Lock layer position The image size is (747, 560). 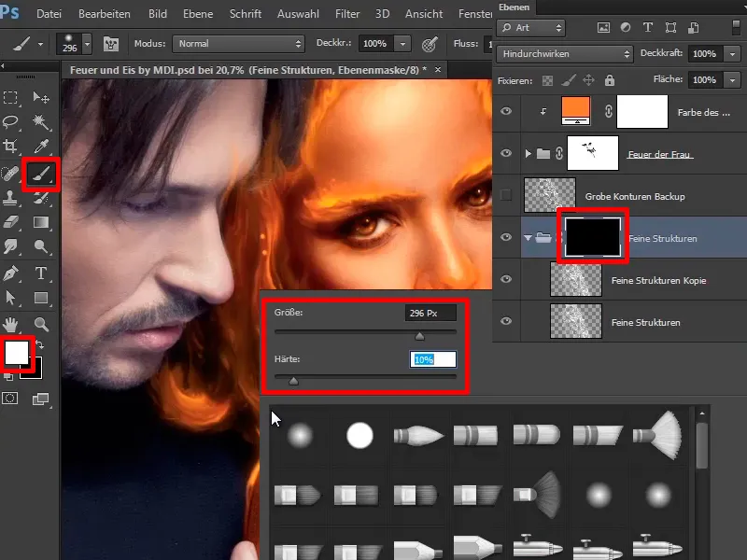coord(589,80)
